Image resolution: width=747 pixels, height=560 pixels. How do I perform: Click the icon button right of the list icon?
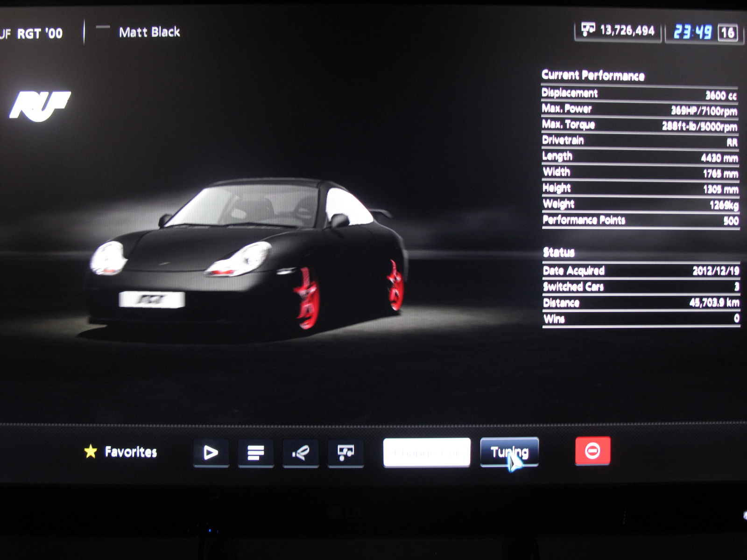point(301,453)
